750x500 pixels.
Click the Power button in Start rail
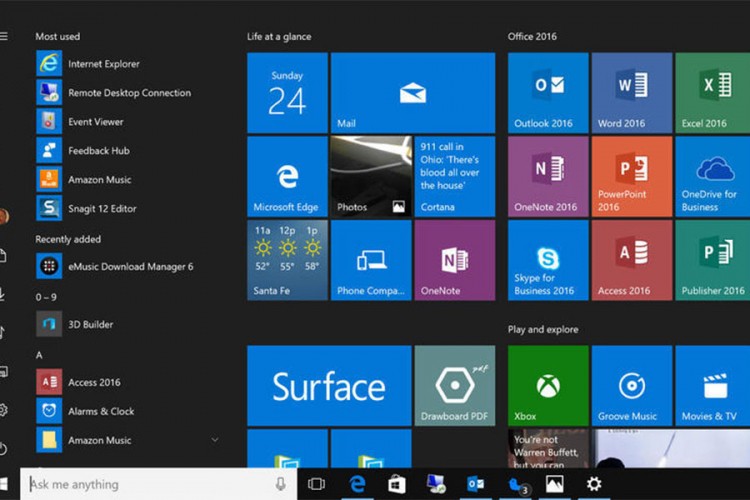coord(3,449)
